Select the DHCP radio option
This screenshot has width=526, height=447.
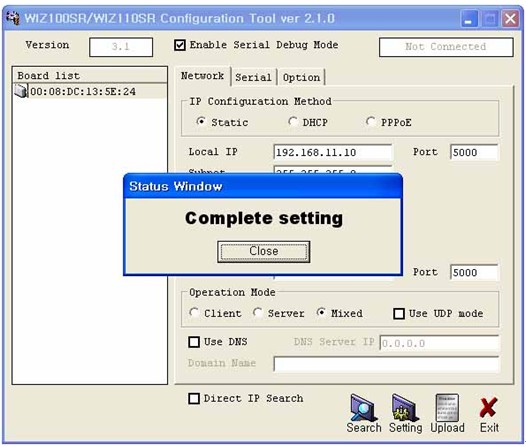tap(293, 121)
